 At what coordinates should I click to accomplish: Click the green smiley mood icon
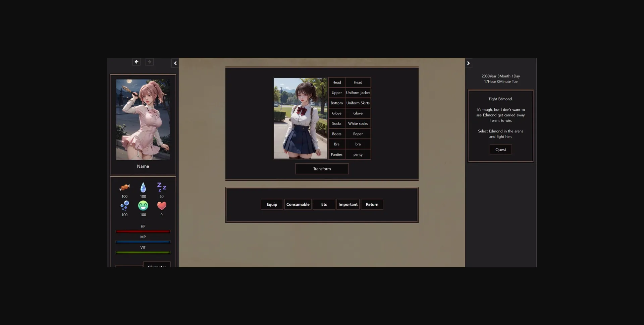point(143,205)
